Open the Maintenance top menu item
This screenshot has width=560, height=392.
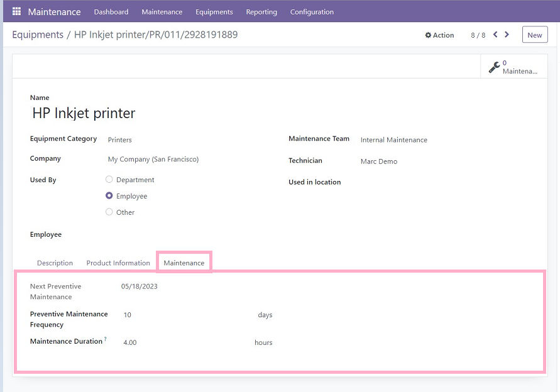(x=162, y=12)
